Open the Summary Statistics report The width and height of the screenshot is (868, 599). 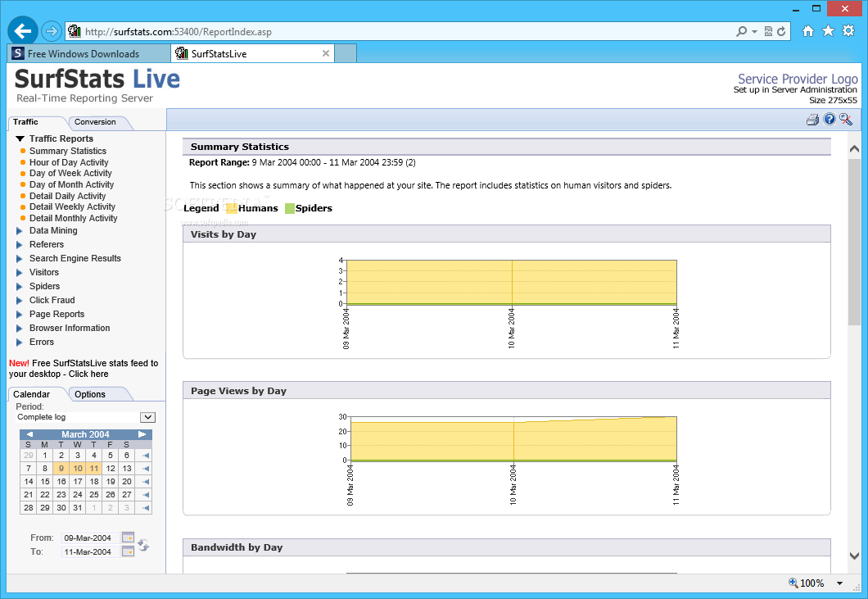(68, 151)
